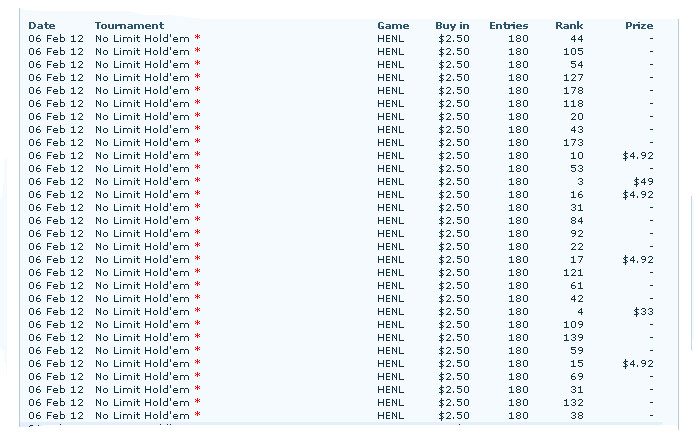Click the Entries column header
Viewport: 694px width, 439px height.
click(509, 26)
